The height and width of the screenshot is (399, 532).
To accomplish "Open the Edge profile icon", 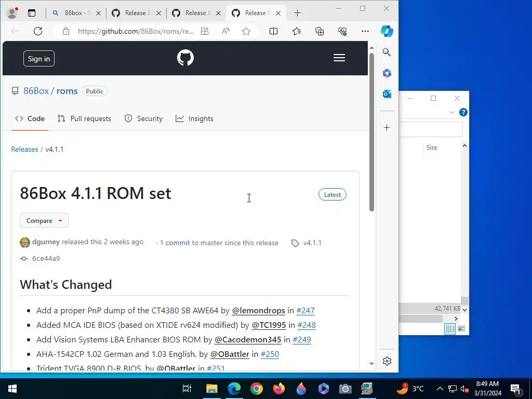I will (12, 13).
